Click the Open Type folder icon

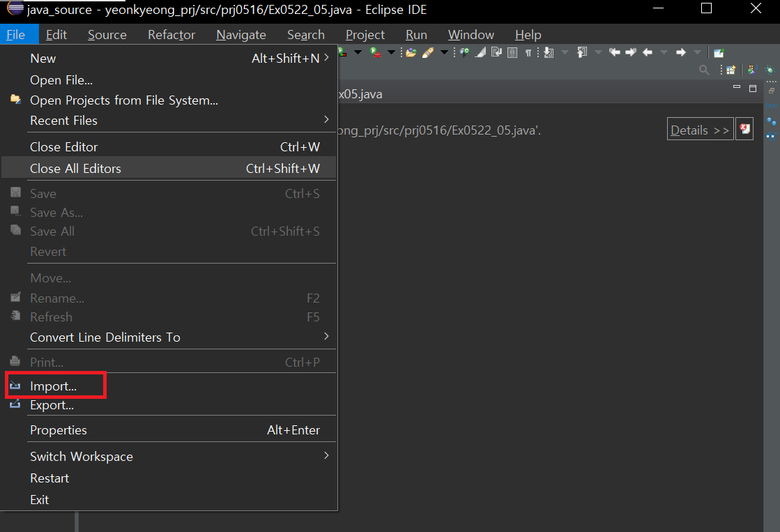[411, 52]
